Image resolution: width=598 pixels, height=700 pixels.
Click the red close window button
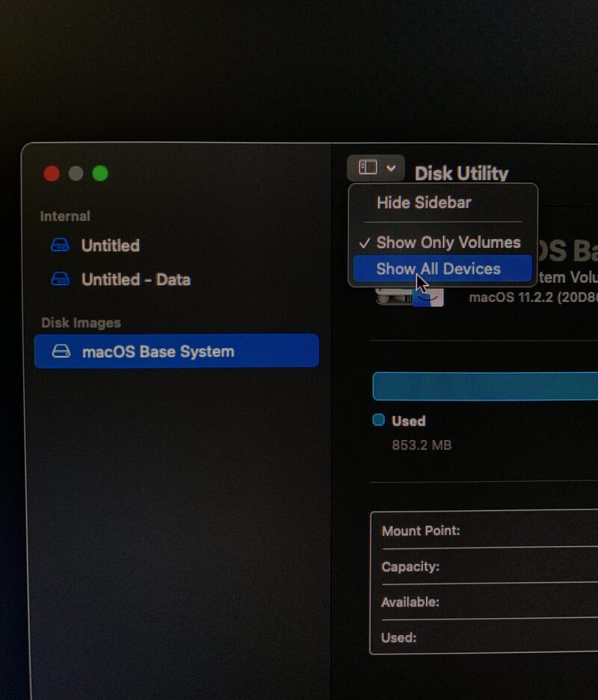click(52, 173)
